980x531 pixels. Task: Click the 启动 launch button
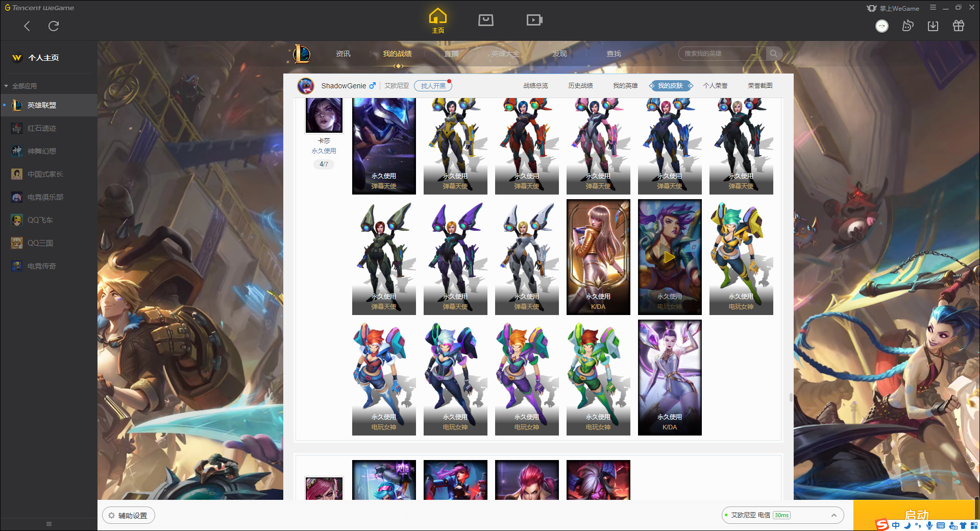[915, 515]
